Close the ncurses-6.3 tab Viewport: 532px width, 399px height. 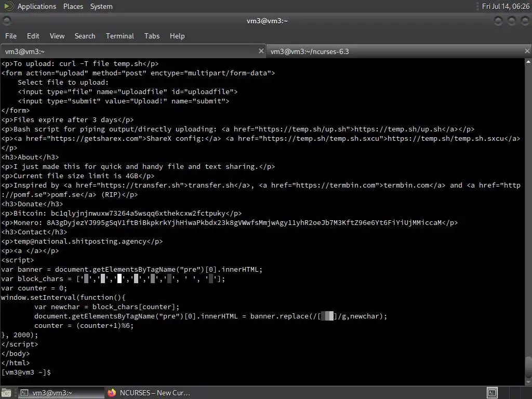(527, 51)
